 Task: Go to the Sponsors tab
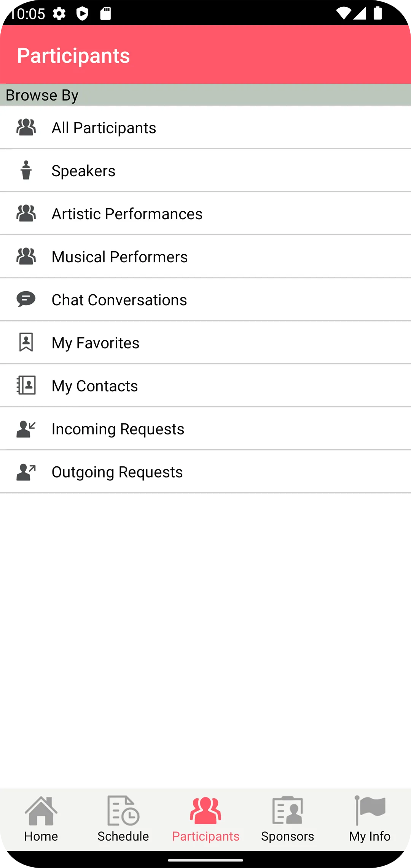(x=288, y=819)
